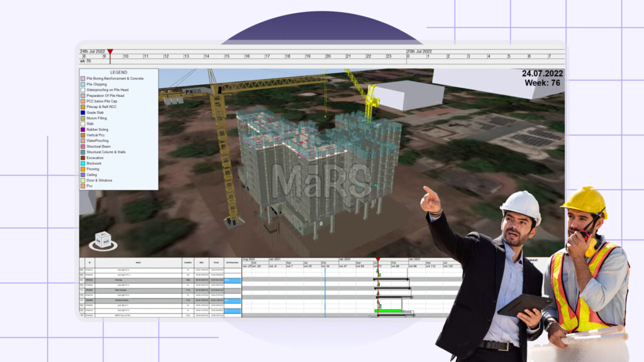Click 'Structural Column & Walls' legend entry
The height and width of the screenshot is (362, 644).
pyautogui.click(x=106, y=152)
